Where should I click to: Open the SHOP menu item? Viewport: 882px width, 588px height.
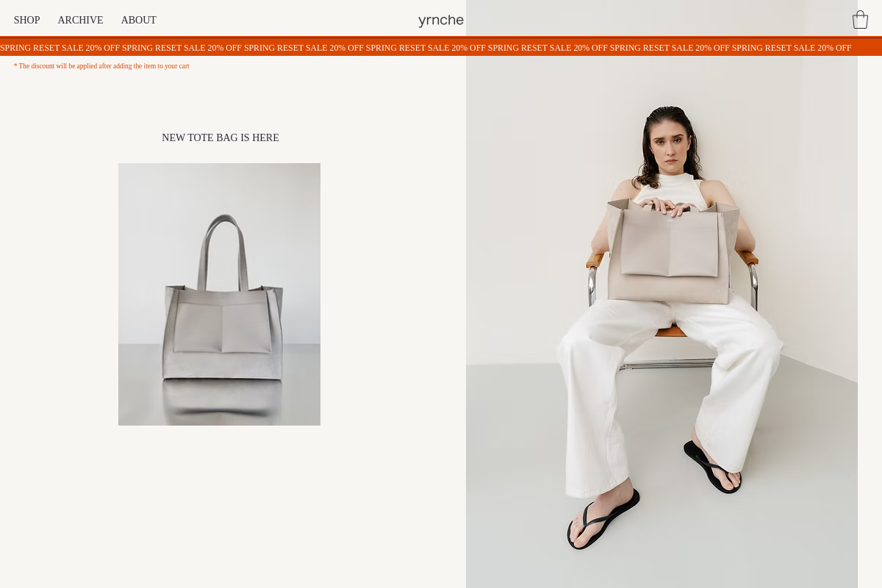[x=26, y=20]
